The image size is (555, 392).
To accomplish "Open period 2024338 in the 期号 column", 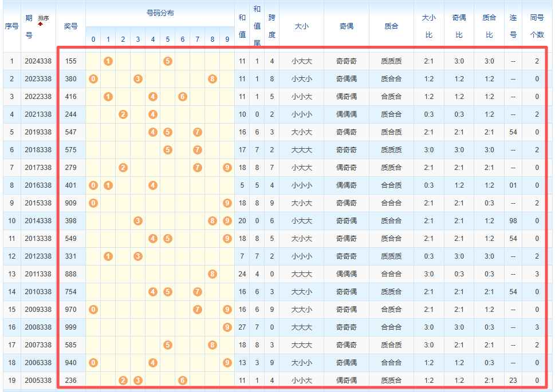I will tap(38, 61).
